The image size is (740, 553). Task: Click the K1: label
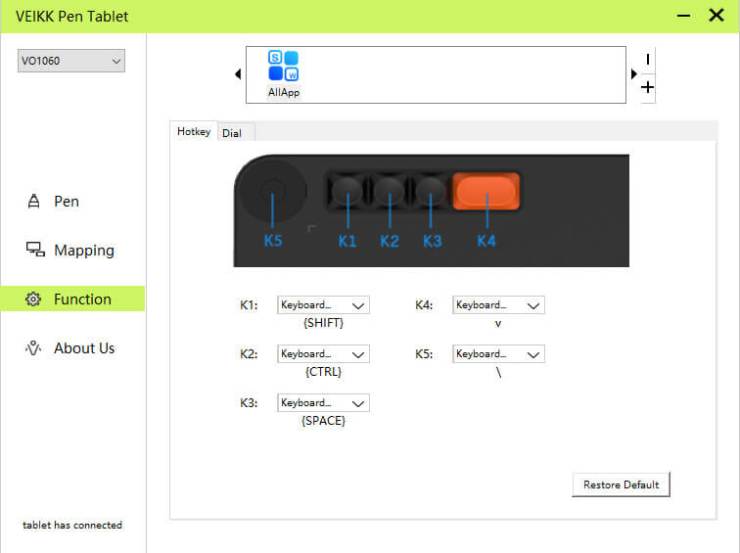(x=249, y=305)
